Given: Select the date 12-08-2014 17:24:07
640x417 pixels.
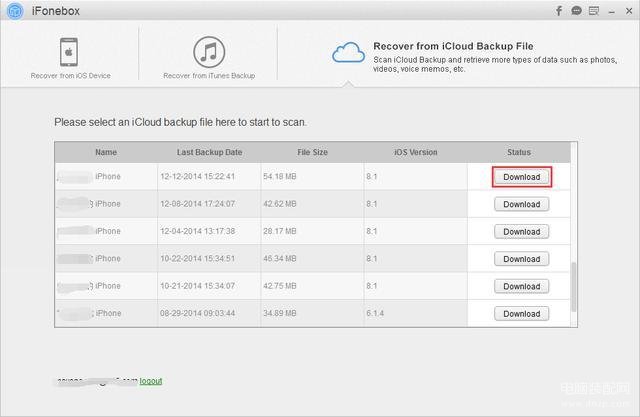Looking at the screenshot, I should [198, 204].
